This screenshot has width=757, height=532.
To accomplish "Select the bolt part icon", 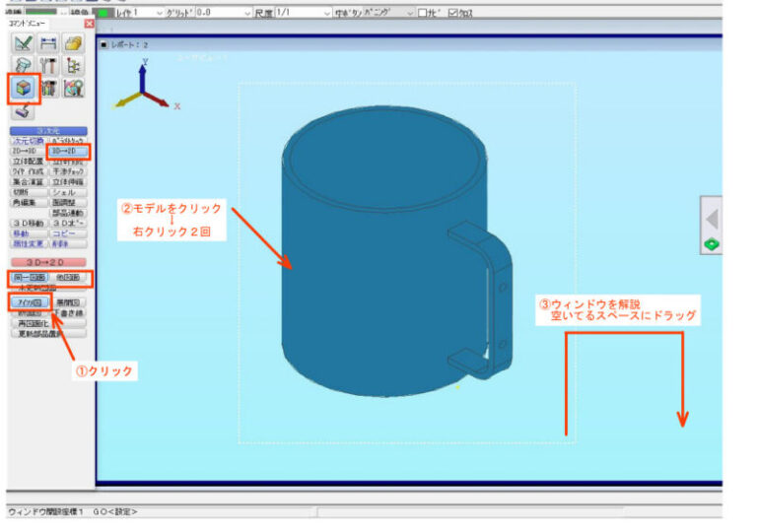I will (24, 66).
